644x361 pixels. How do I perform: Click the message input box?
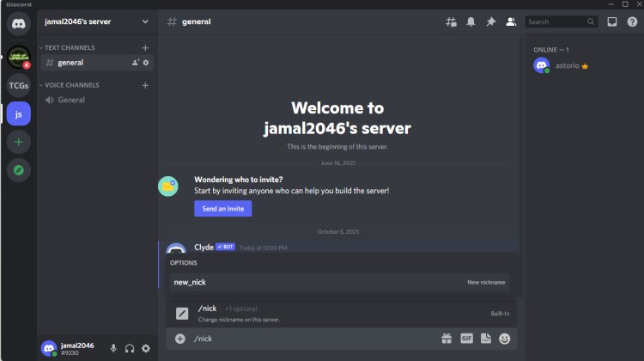coord(313,339)
